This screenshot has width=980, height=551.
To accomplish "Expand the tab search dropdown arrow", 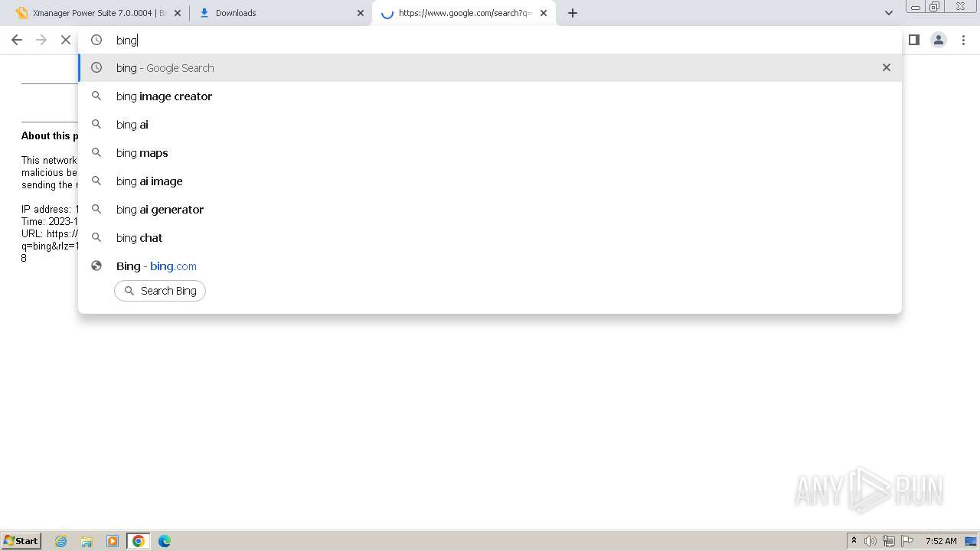I will 889,13.
